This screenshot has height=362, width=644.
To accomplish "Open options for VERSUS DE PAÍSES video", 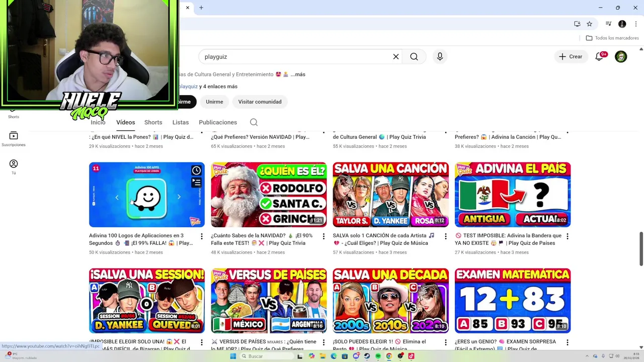I will pos(324,342).
